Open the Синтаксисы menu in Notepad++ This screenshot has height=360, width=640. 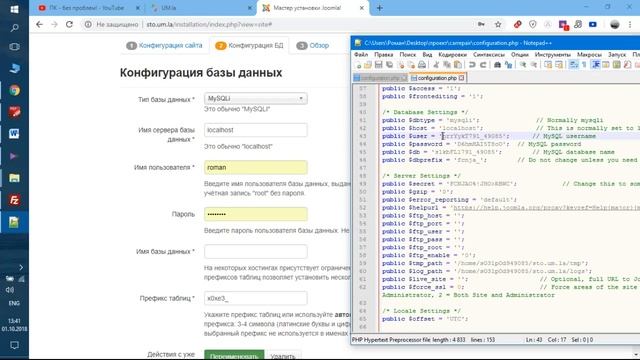click(489, 54)
